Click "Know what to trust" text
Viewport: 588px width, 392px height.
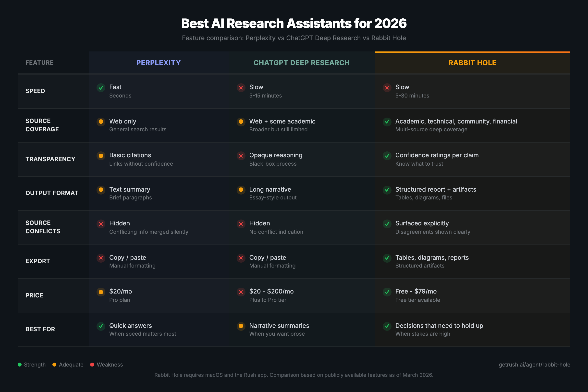(419, 164)
